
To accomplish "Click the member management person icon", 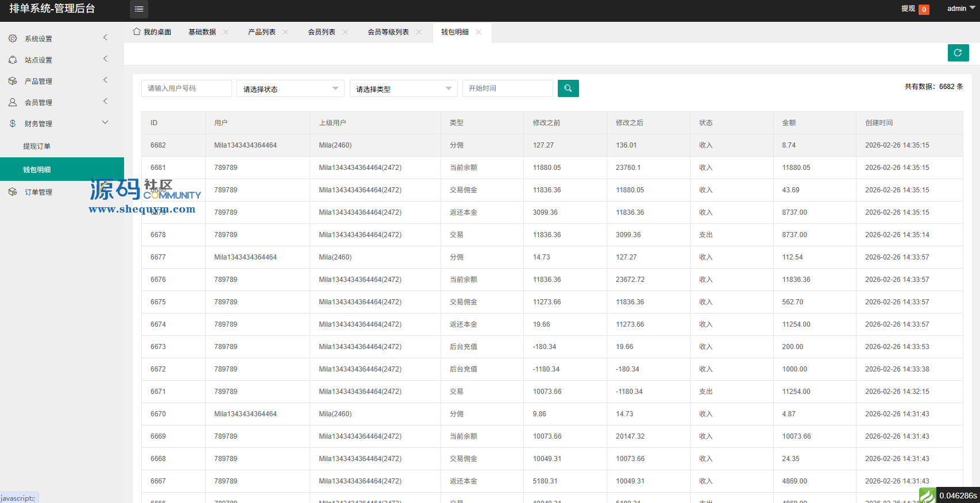I will click(x=13, y=102).
